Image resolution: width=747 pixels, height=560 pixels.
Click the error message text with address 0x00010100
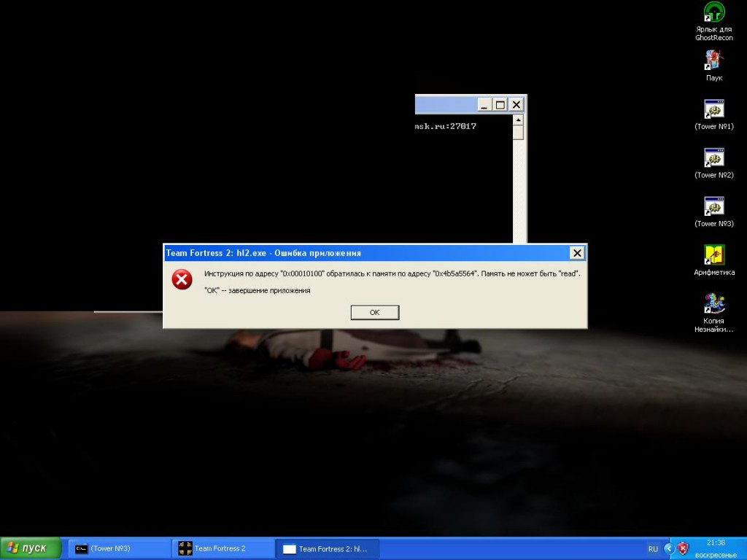point(392,274)
